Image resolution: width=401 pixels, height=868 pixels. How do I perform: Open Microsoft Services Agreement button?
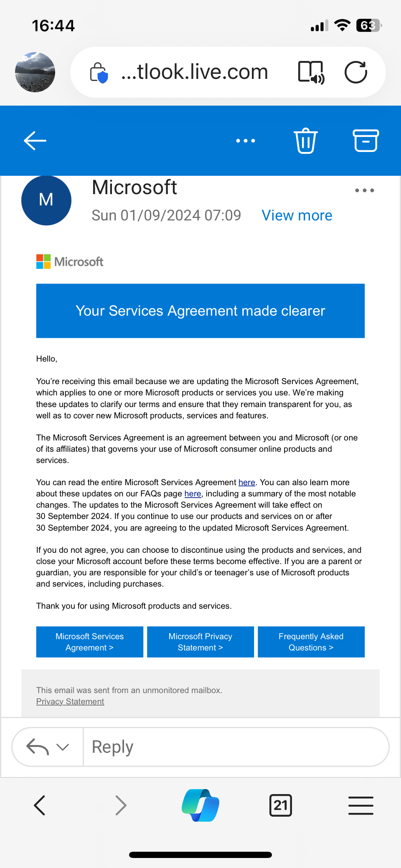(x=90, y=642)
